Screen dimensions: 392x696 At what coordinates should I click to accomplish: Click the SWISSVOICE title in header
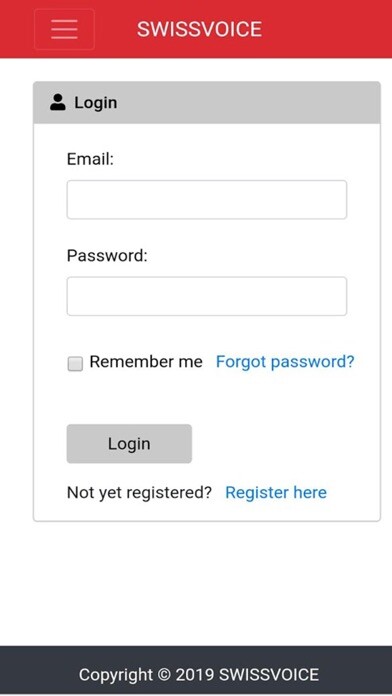pos(199,29)
